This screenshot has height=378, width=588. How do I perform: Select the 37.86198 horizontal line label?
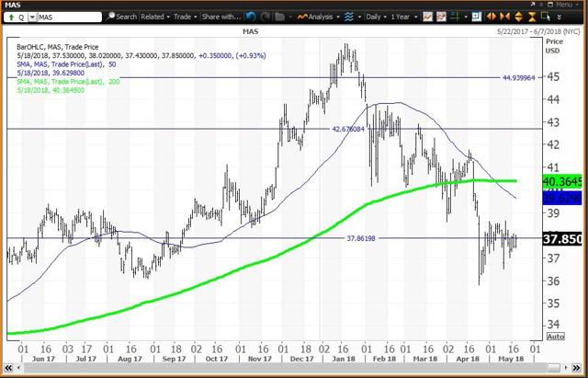click(360, 238)
